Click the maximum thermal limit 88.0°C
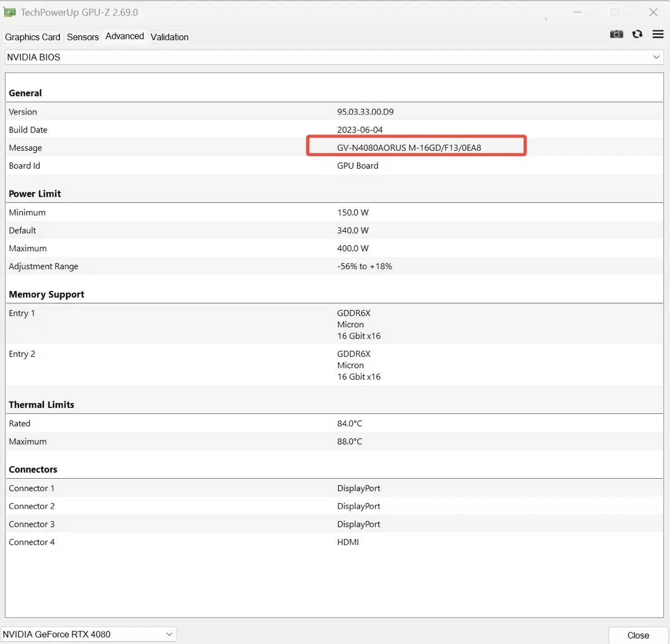Screen dimensions: 670x644 [350, 441]
